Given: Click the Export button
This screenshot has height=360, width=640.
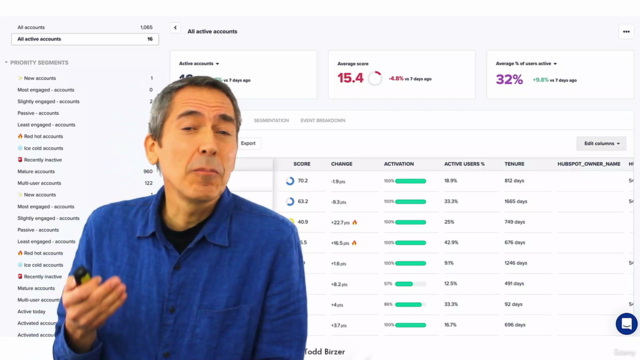Looking at the screenshot, I should coord(248,143).
